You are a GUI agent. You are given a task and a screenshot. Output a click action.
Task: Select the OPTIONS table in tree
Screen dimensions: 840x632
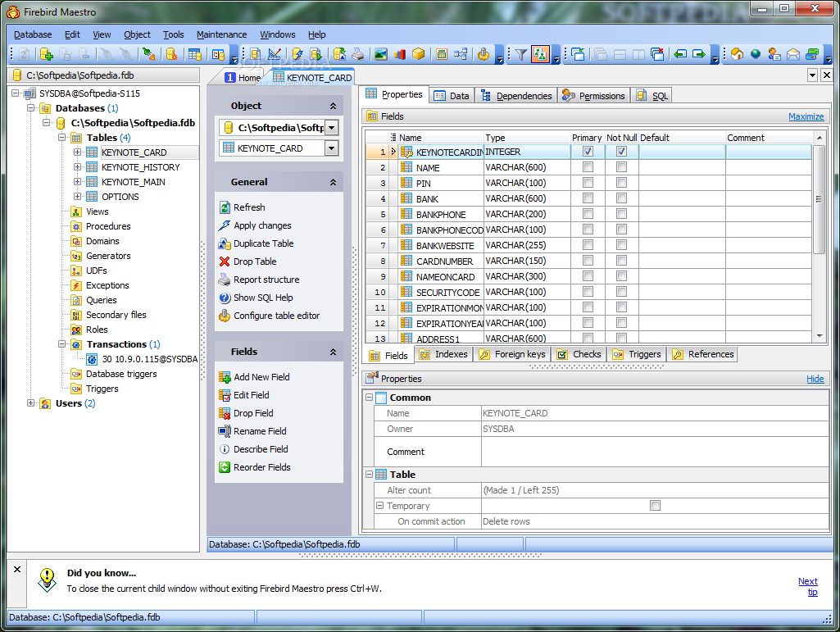(120, 197)
